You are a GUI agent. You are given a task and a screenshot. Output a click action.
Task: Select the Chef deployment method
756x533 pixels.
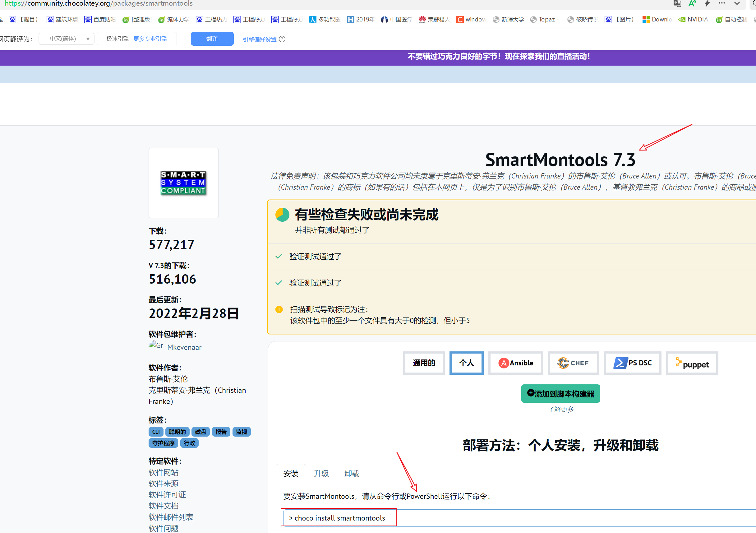pos(573,363)
